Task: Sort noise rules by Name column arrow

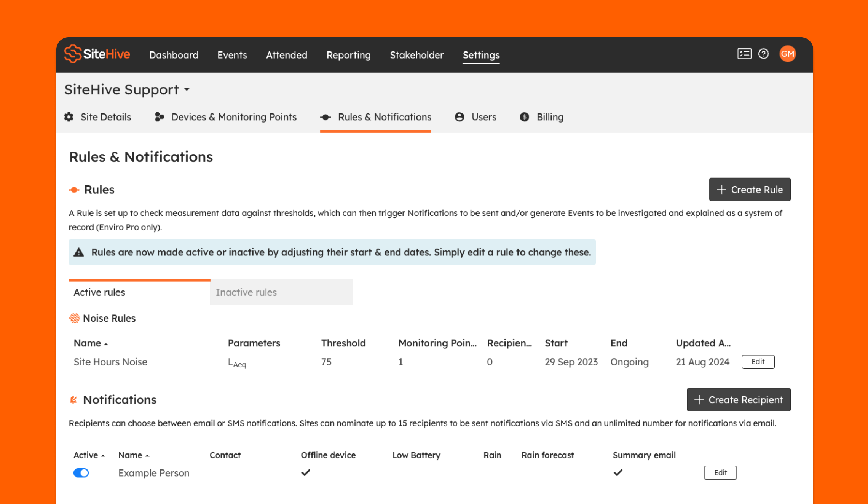Action: [x=106, y=344]
